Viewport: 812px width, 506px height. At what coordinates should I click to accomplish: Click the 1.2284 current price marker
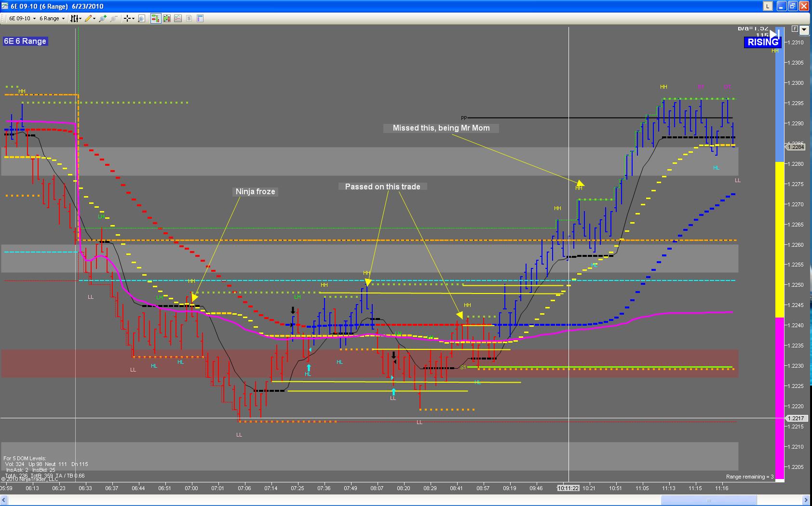pos(796,147)
